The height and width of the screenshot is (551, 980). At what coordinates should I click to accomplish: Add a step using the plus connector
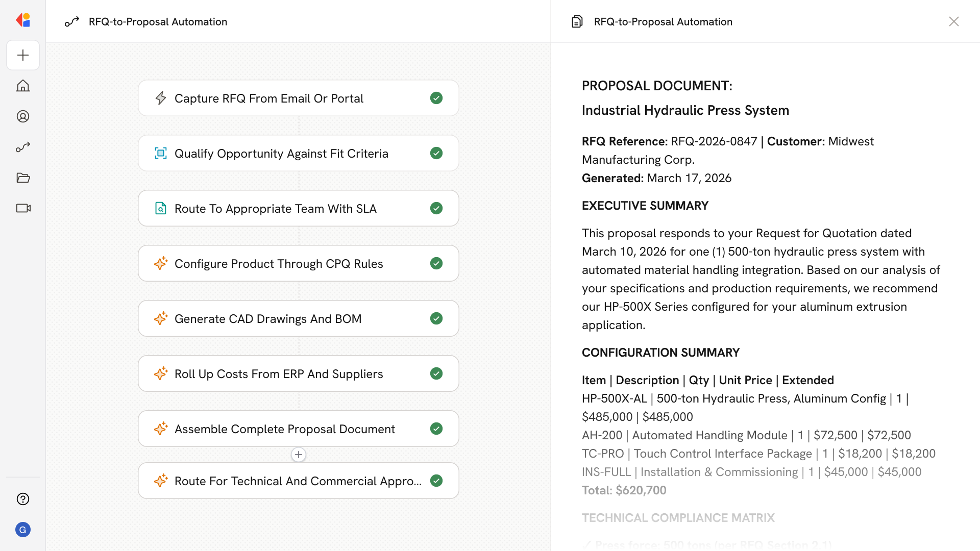pos(299,455)
